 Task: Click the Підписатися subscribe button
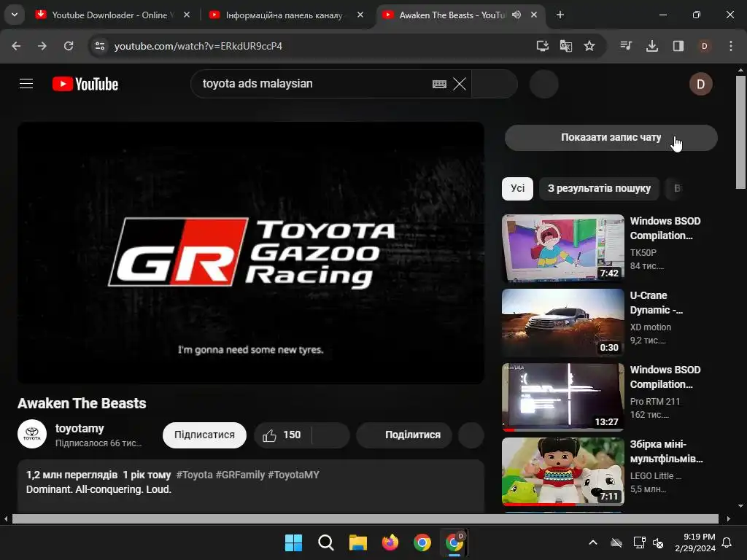click(x=204, y=435)
